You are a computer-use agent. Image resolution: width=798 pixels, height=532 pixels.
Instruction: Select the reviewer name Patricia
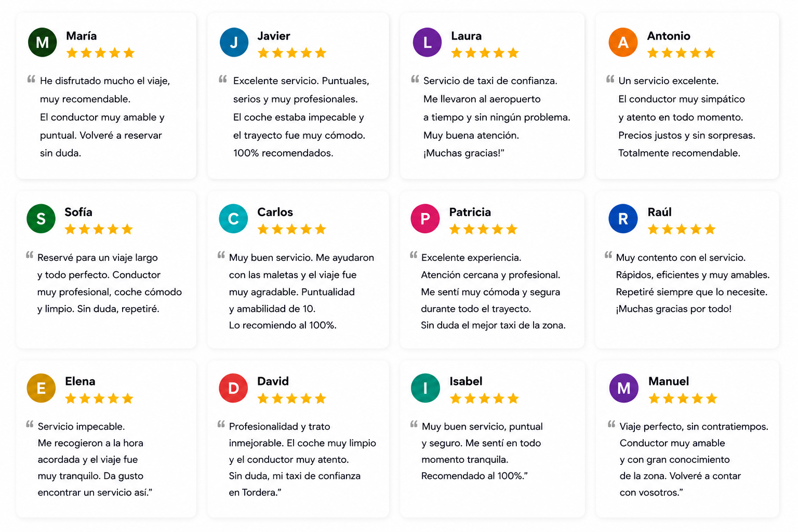(x=470, y=212)
